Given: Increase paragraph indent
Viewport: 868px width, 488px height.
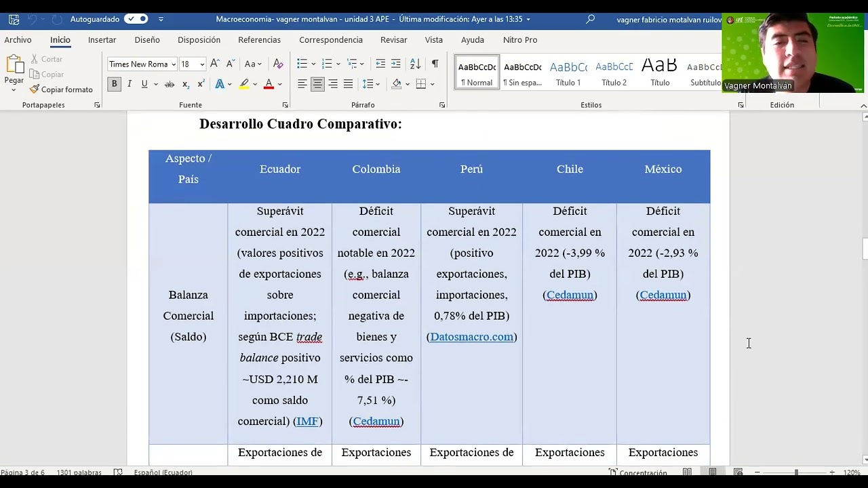Looking at the screenshot, I should coord(396,64).
